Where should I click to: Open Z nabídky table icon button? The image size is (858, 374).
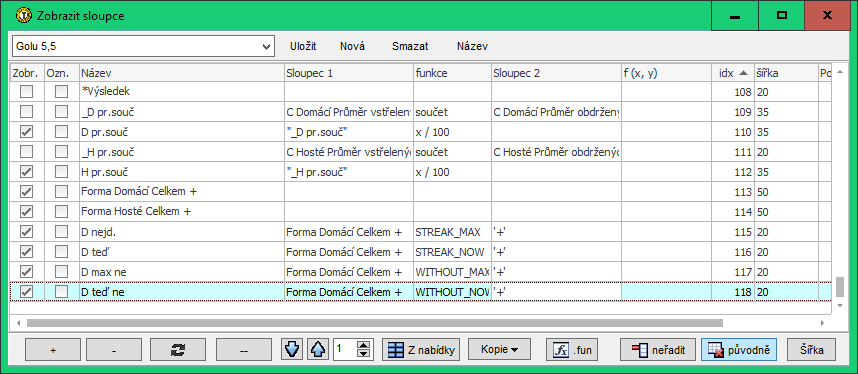tap(421, 349)
